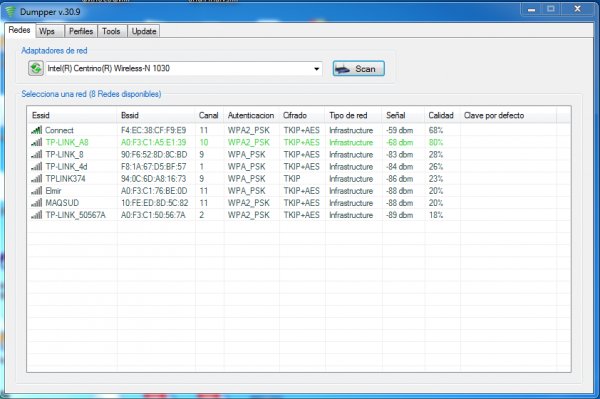Select the TP-LINK_A8 network name
The height and width of the screenshot is (399, 600).
tap(67, 142)
